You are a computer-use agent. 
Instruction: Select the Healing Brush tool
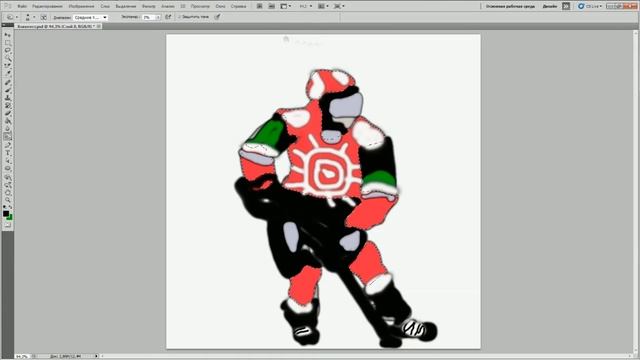7,82
